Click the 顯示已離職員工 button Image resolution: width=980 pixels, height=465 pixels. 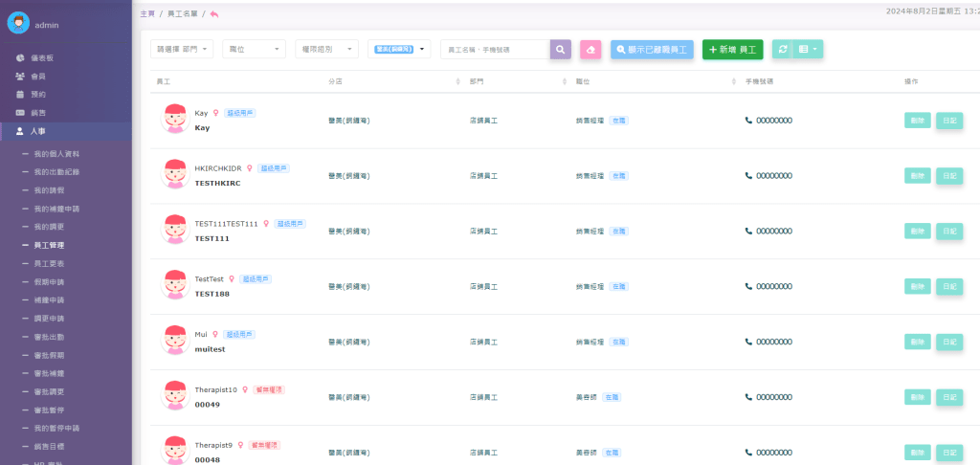(x=652, y=49)
